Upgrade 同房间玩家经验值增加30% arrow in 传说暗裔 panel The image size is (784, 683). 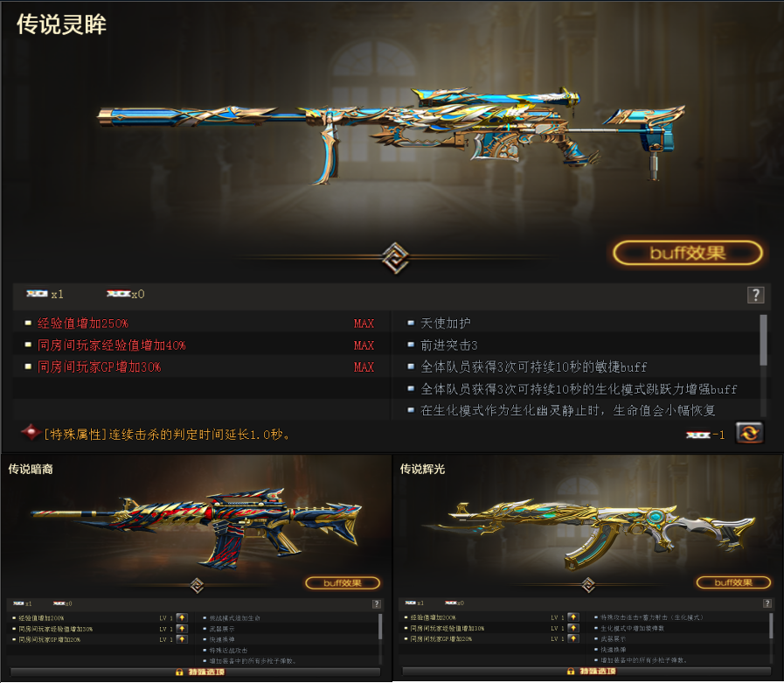tap(182, 629)
